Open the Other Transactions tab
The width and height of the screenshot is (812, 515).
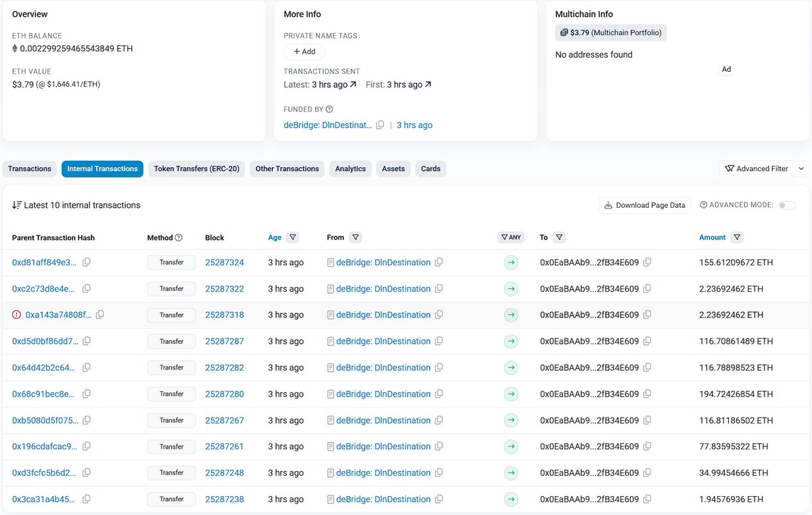287,169
